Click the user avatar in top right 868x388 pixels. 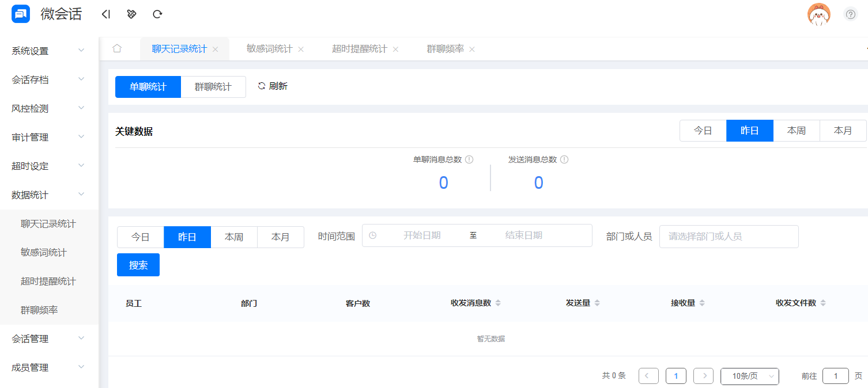818,14
